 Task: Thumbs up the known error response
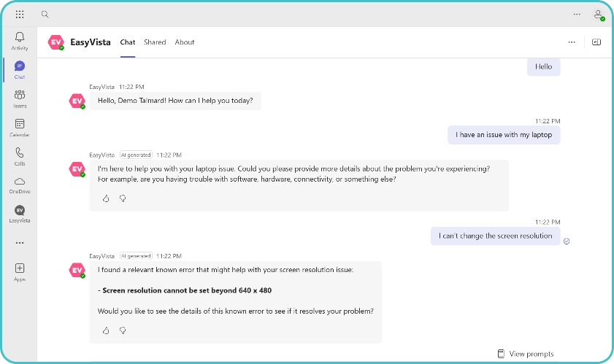click(x=106, y=330)
